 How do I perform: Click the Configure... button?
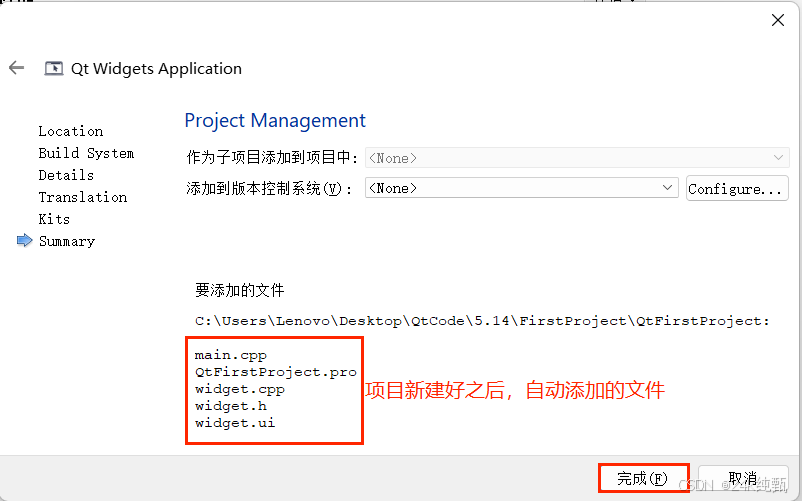(737, 189)
